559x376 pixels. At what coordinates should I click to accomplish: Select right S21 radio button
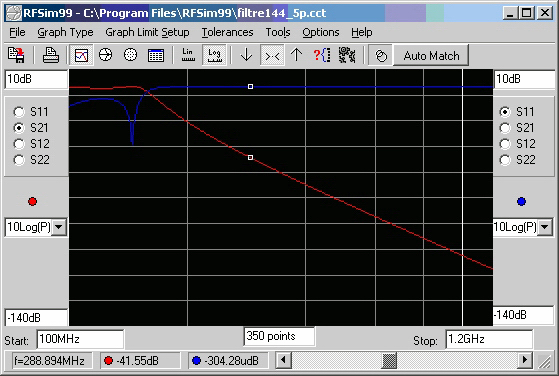pos(505,128)
